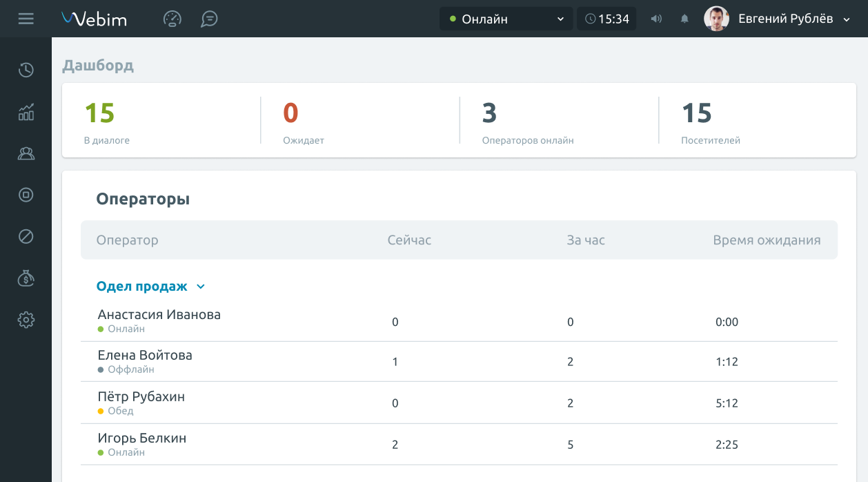Click the Webim logo
Viewport: 868px width, 482px height.
pos(94,19)
